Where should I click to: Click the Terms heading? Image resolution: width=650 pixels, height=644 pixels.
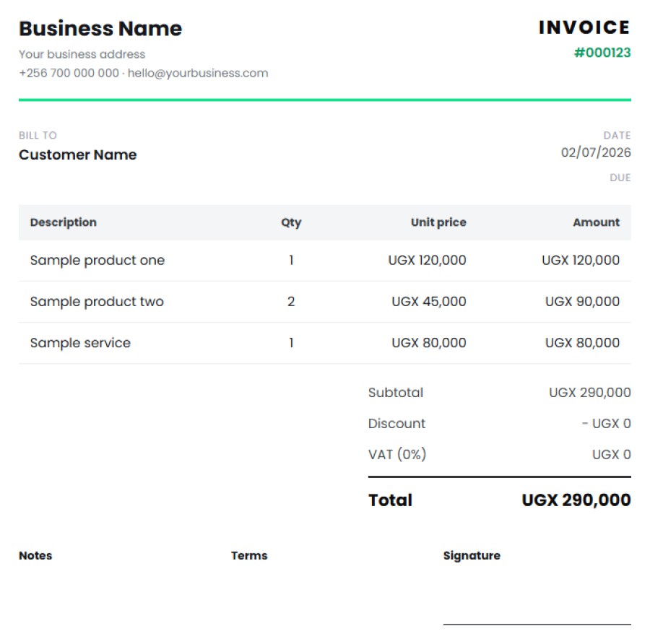click(249, 556)
